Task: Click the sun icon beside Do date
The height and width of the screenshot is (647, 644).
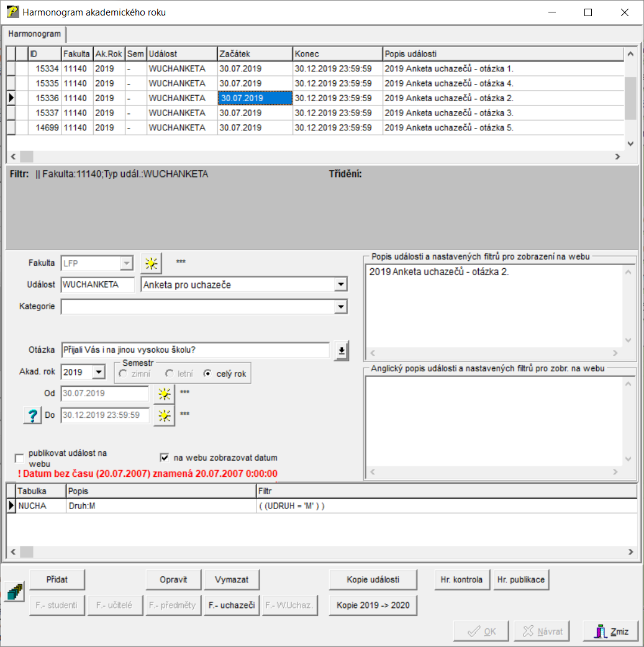Action: pyautogui.click(x=164, y=415)
